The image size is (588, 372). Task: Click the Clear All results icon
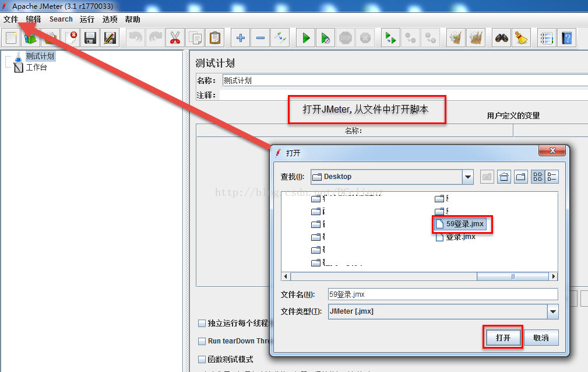(476, 38)
